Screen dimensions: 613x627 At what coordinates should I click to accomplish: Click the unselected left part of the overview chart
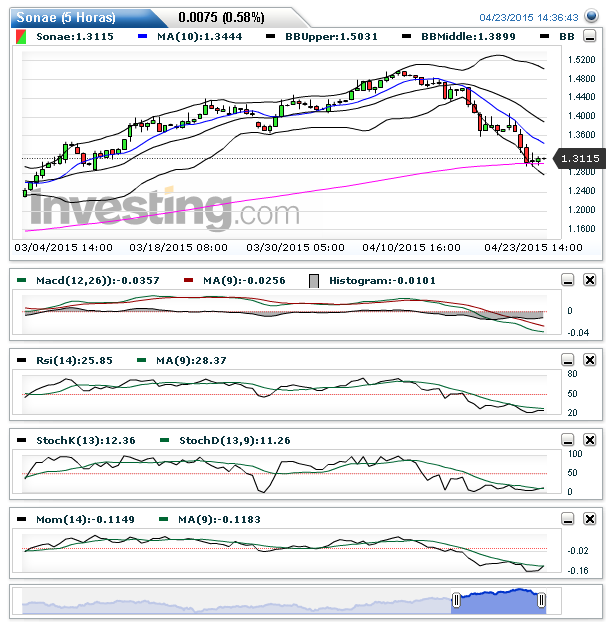tap(236, 601)
